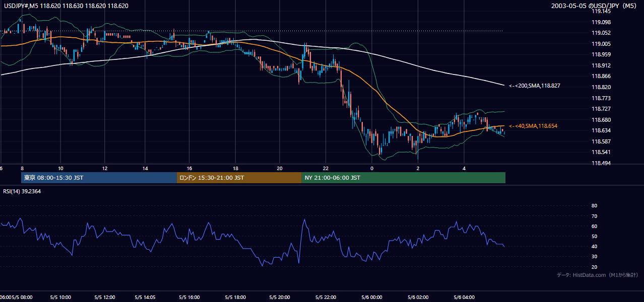Image resolution: width=644 pixels, height=302 pixels.
Task: Click price level 118.912 on the axis
Action: tap(601, 65)
